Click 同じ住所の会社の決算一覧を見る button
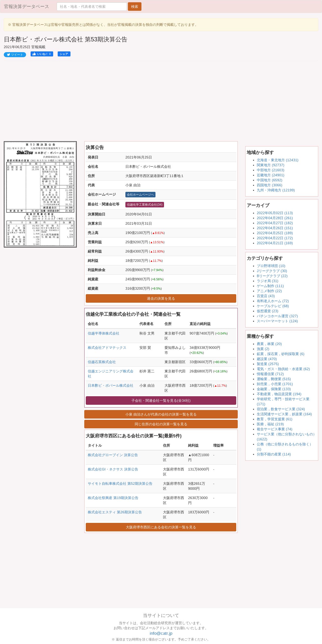 coord(161,424)
